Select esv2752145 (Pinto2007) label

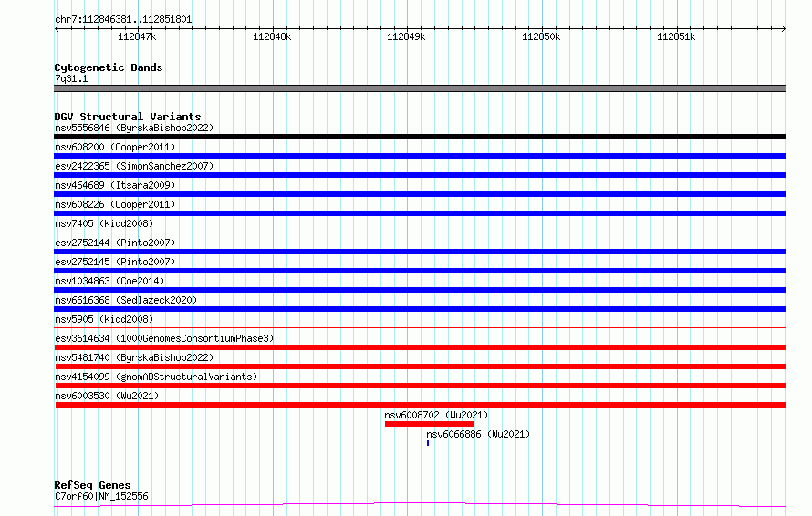point(115,262)
